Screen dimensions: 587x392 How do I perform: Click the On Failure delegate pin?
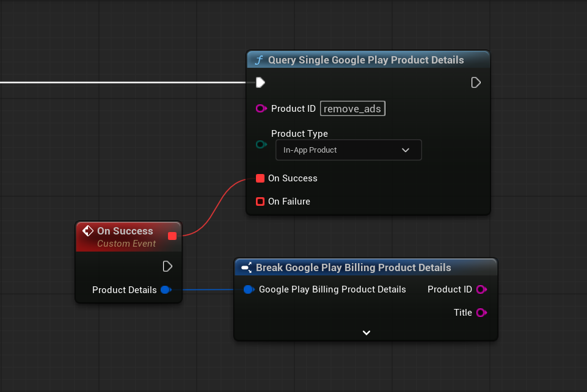pos(260,201)
